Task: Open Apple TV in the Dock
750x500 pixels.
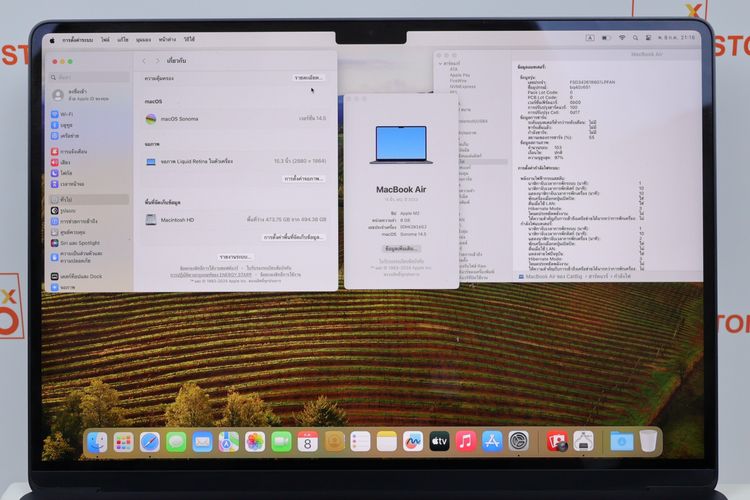Action: tap(439, 442)
